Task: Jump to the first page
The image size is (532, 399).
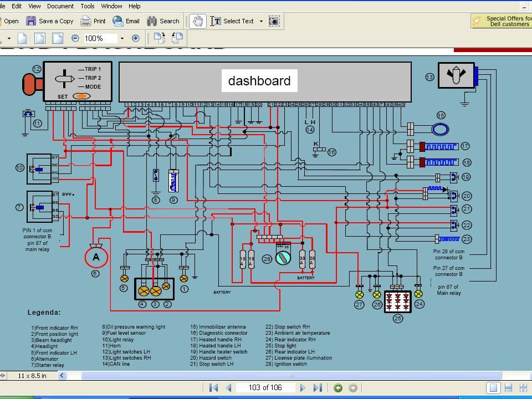Action: 213,388
